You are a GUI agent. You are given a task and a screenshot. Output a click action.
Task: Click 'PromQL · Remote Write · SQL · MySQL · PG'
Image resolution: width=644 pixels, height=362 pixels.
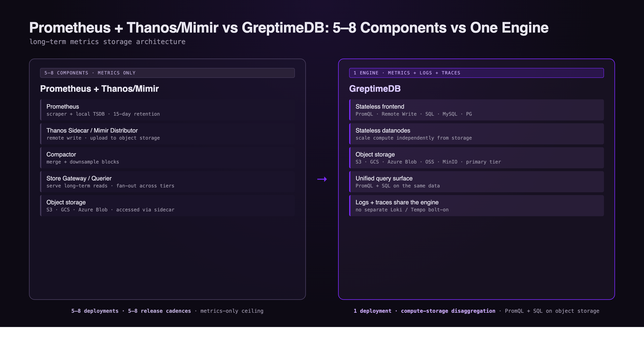414,114
